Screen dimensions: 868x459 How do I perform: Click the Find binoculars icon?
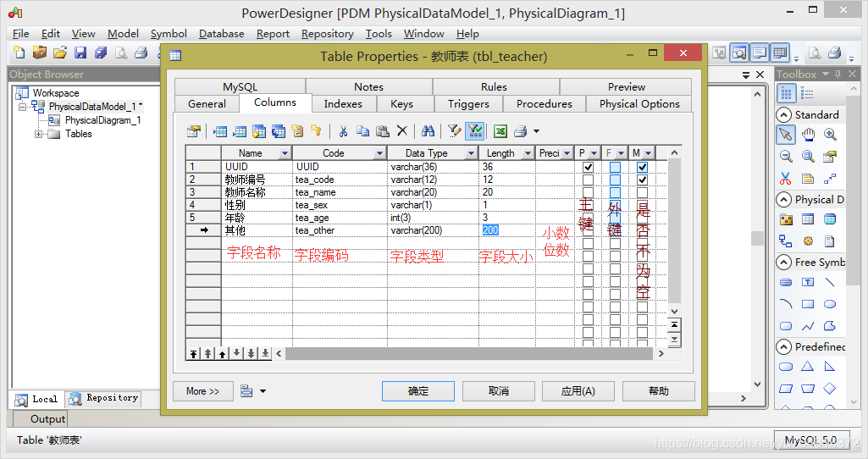428,131
